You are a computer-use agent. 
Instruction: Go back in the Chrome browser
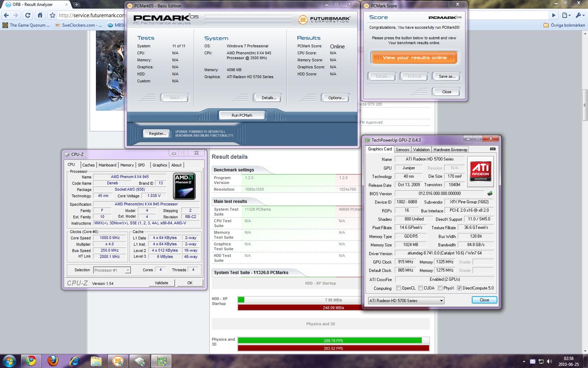click(6, 15)
